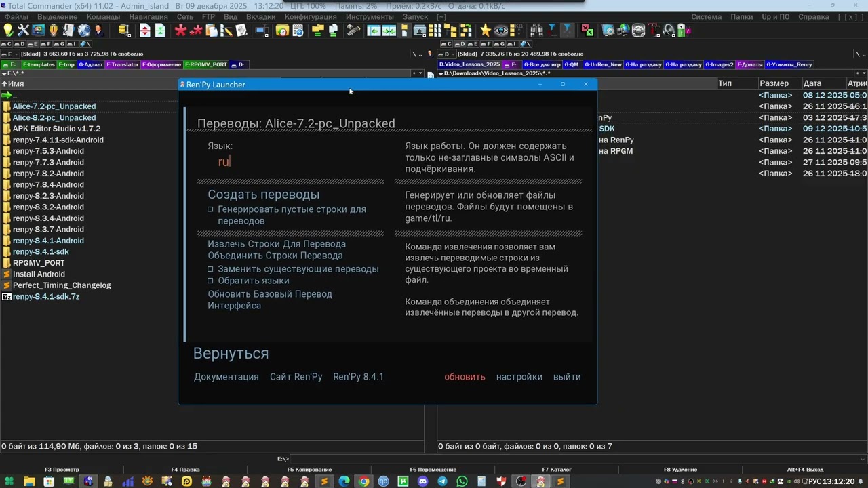Click the binoculars search toolbar icon
The image size is (868, 488).
pyautogui.click(x=536, y=30)
